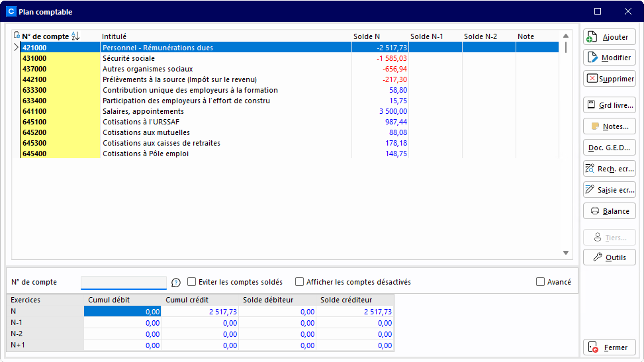Select account 633300 row
This screenshot has height=362, width=644.
click(x=289, y=90)
